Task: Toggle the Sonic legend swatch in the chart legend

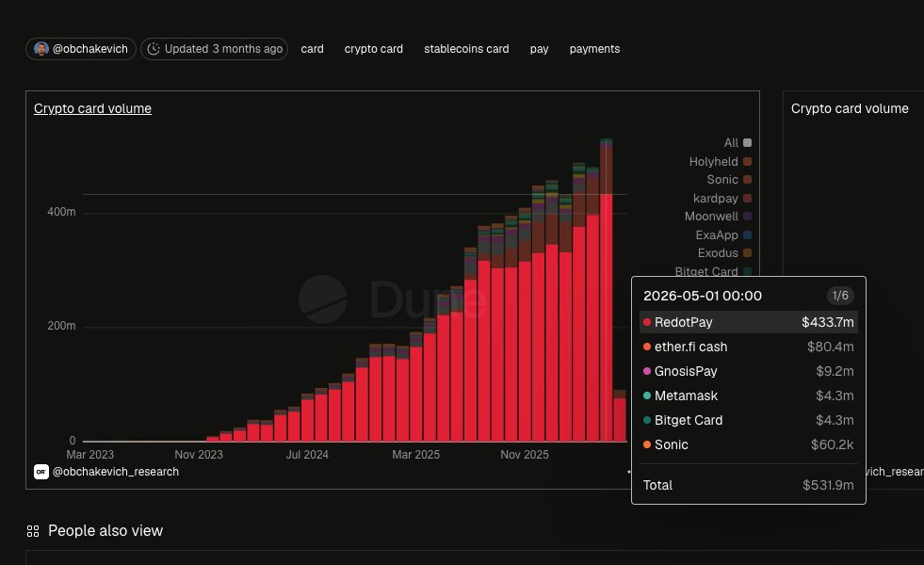Action: pos(747,180)
